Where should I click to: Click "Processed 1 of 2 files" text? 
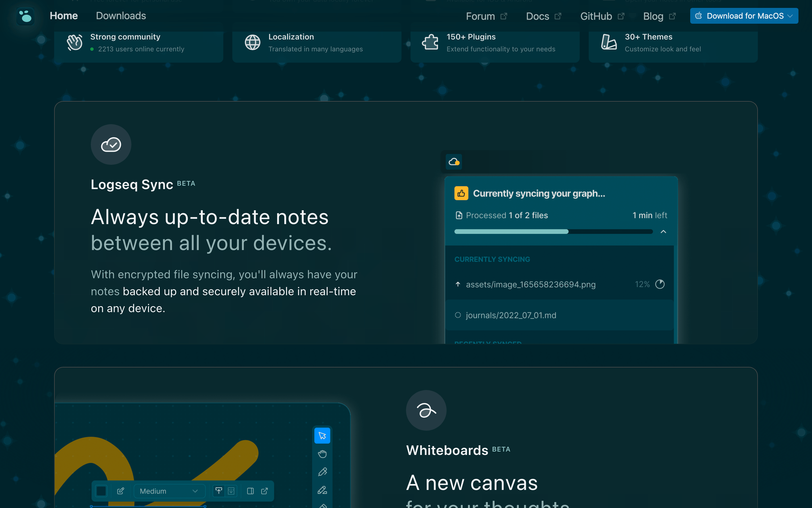coord(507,215)
